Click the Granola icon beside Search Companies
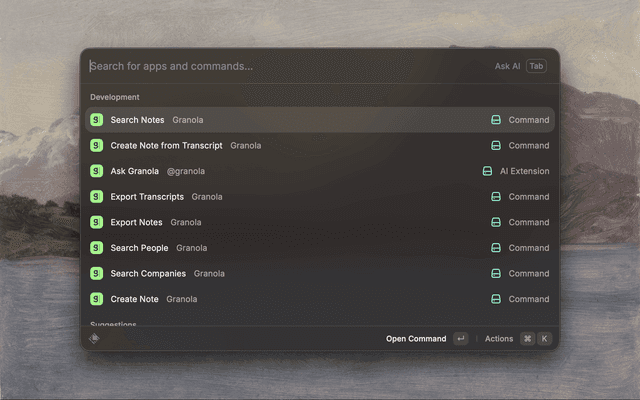 click(97, 273)
